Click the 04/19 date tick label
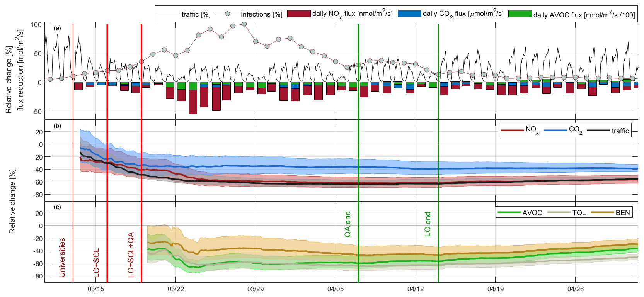 tap(496, 289)
